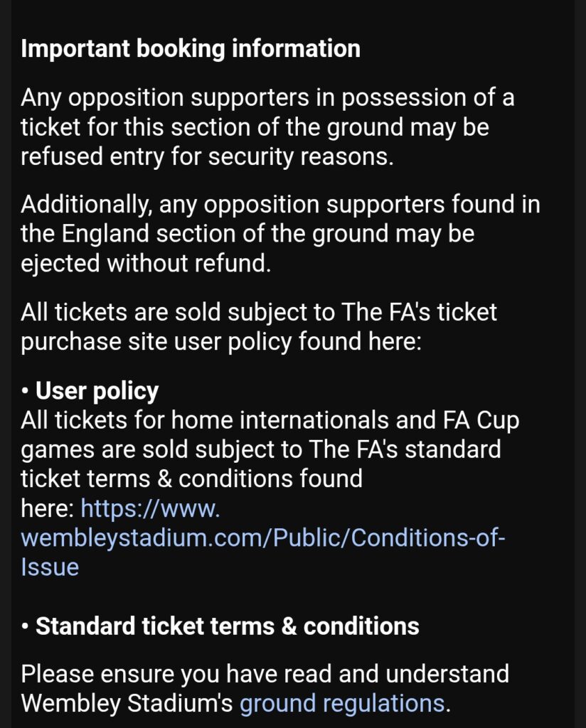Click the 'ejected without refund' text
Viewport: 586px width, 728px height.
(x=146, y=263)
